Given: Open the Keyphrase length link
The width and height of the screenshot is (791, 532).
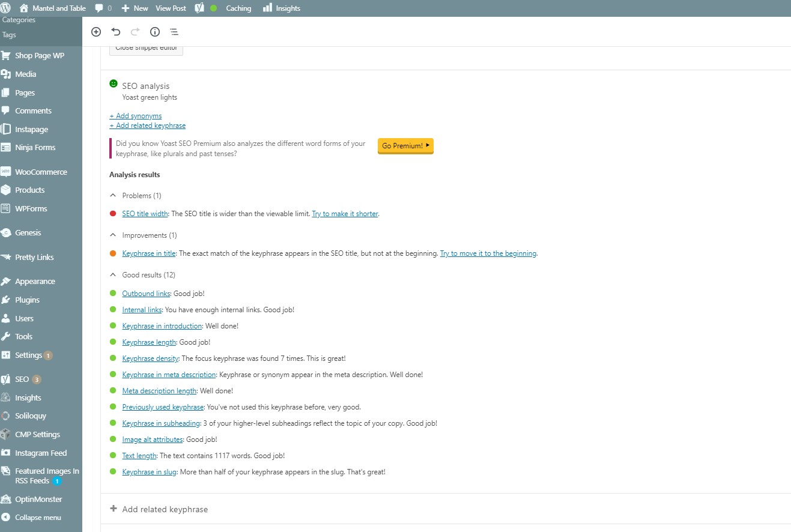Looking at the screenshot, I should pyautogui.click(x=149, y=342).
